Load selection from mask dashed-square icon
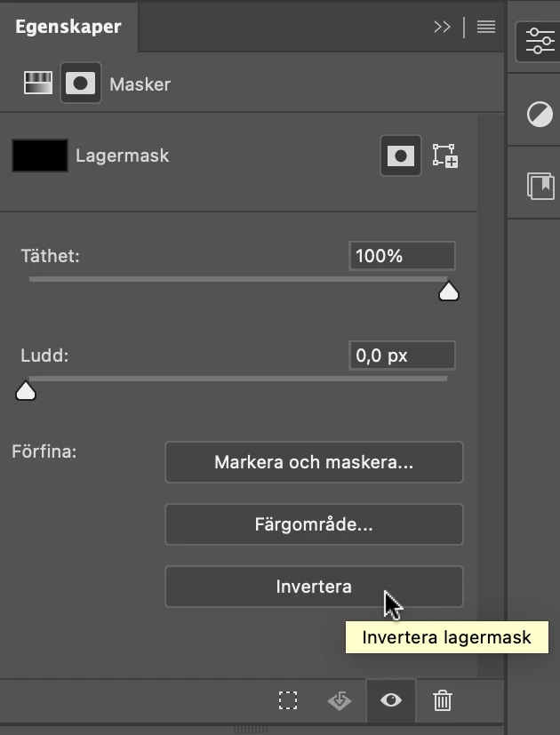 point(287,700)
